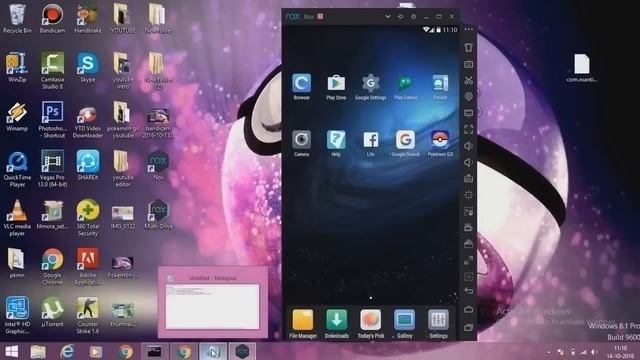Viewport: 640px width, 360px height.
Task: Open the Browser app in Nox
Action: click(x=301, y=87)
